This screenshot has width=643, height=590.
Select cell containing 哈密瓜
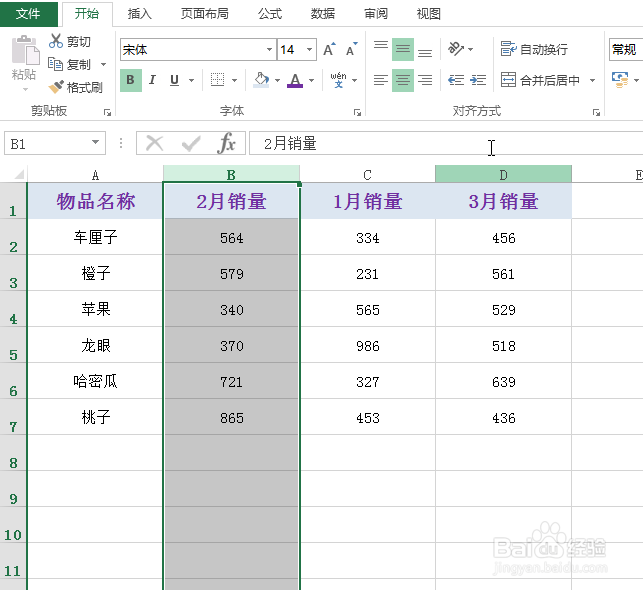(x=95, y=381)
